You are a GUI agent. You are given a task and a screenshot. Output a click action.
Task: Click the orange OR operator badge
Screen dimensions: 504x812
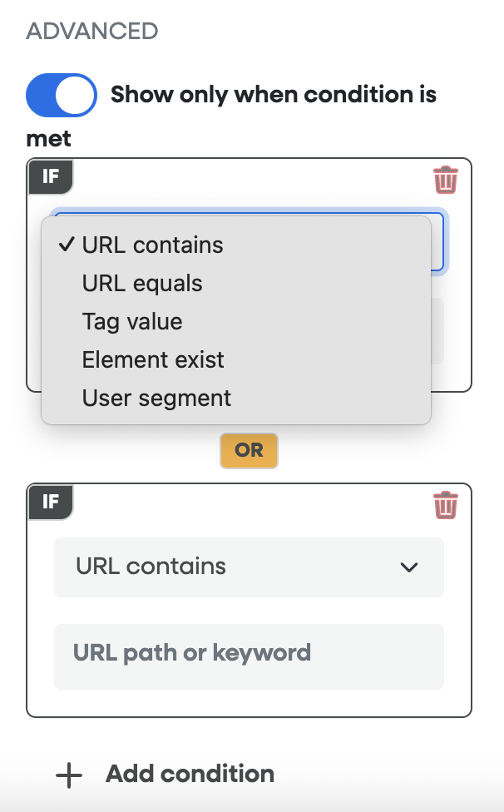coord(249,450)
